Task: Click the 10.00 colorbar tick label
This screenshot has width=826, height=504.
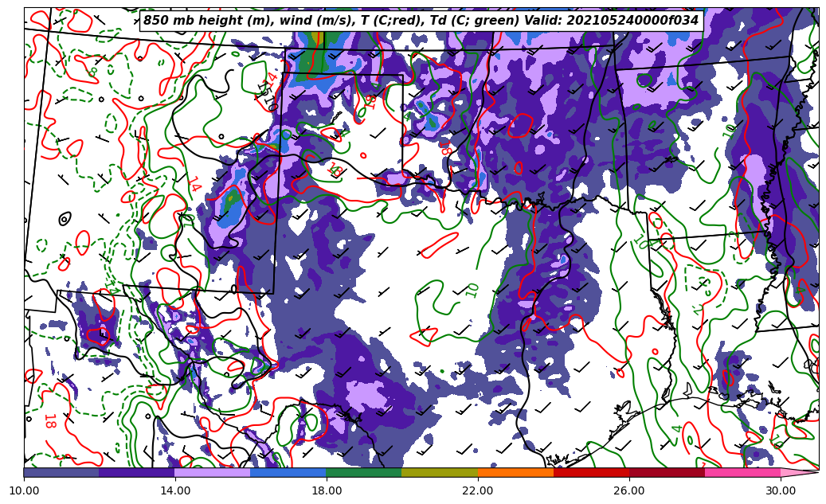Action: 24,490
